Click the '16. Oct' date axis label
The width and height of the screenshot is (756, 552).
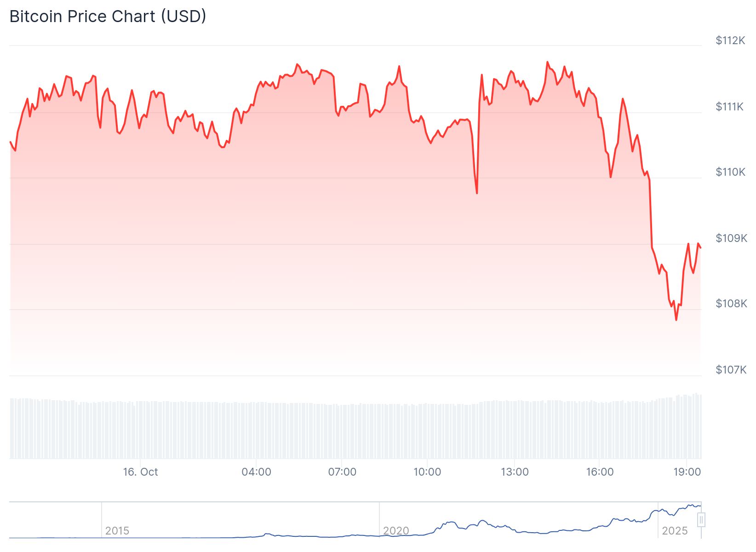coord(140,472)
